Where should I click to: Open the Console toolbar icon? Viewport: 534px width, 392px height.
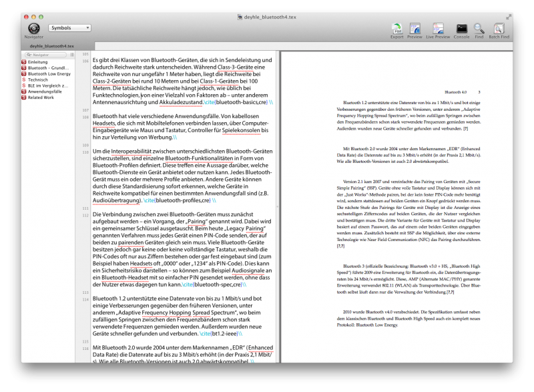pos(461,28)
